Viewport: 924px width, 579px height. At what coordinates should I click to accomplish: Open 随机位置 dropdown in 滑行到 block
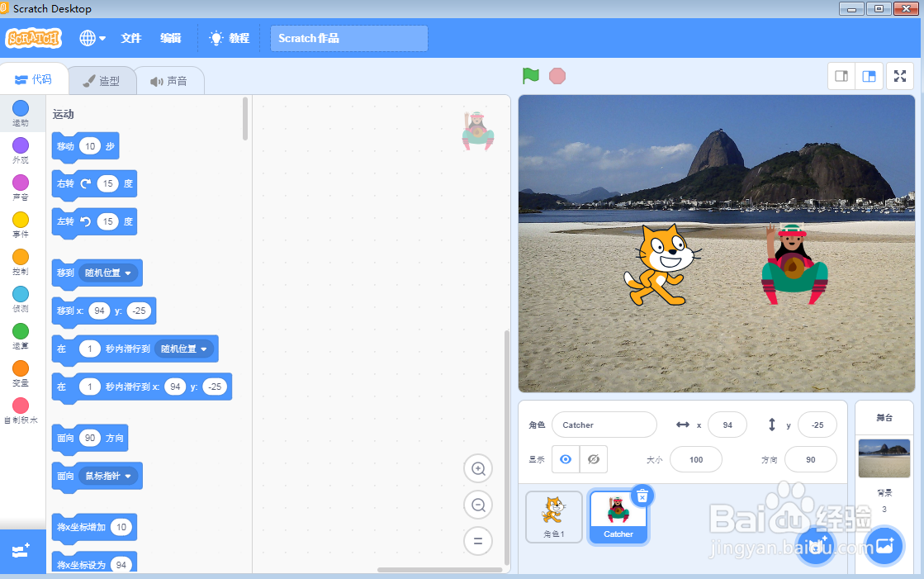pyautogui.click(x=184, y=349)
